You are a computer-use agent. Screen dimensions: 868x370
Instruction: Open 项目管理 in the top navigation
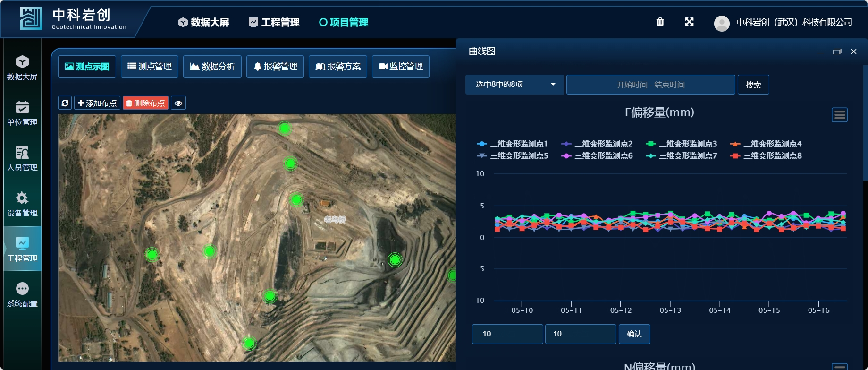(x=344, y=22)
